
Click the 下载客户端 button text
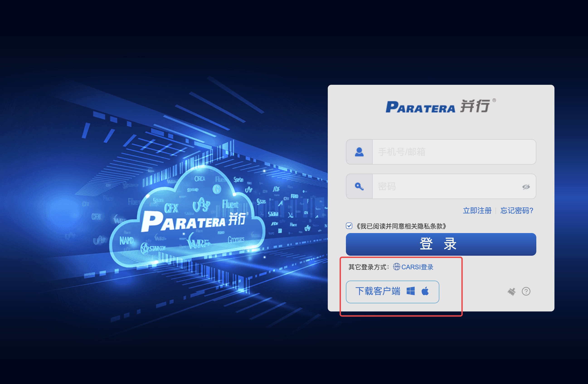coord(378,291)
